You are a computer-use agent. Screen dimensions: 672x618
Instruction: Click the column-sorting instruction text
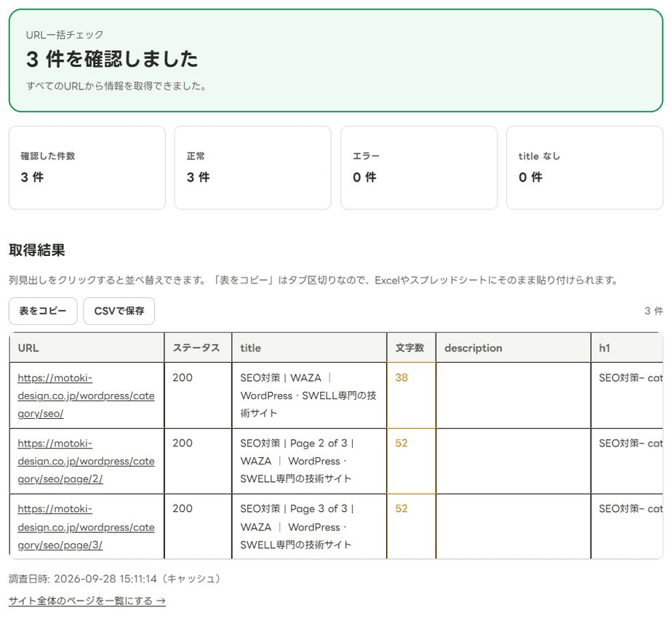click(x=314, y=281)
